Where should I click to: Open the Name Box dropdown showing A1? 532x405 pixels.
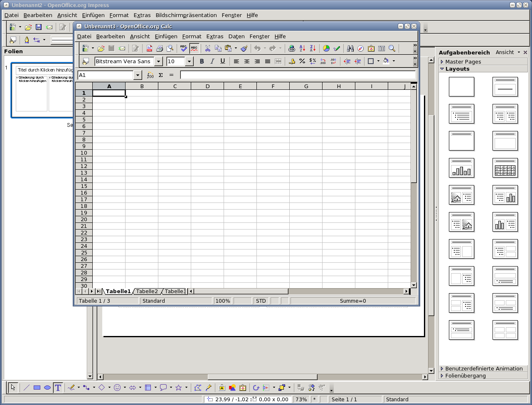[x=138, y=75]
